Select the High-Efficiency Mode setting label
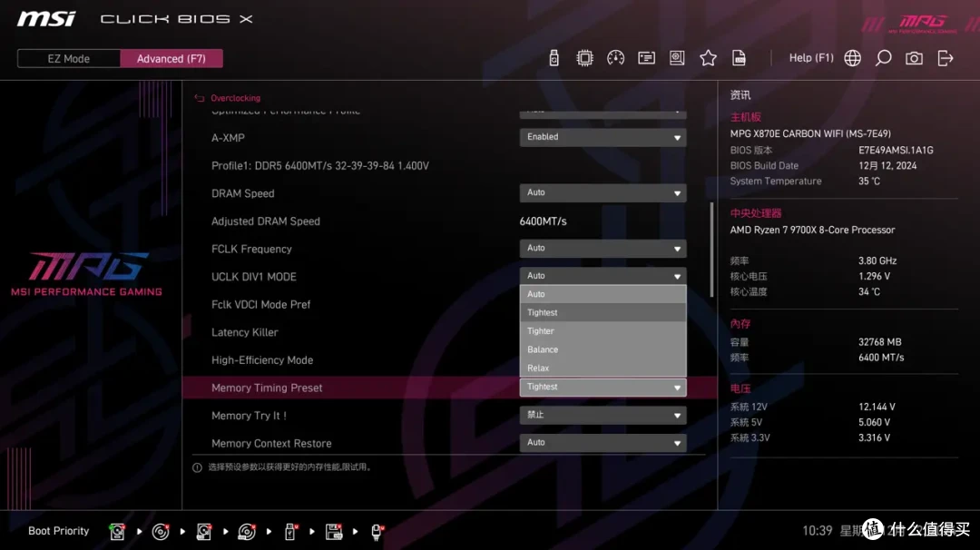Image resolution: width=980 pixels, height=550 pixels. pos(262,360)
